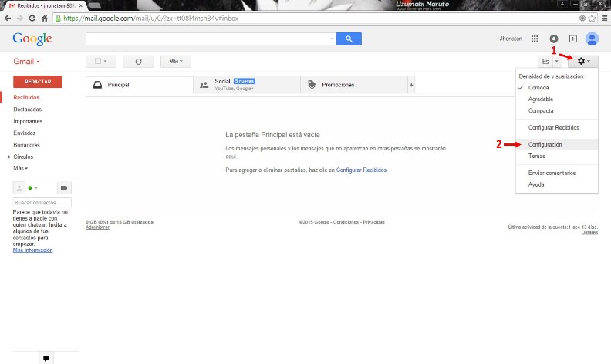This screenshot has height=364, width=611.
Task: Open the Google apps grid icon
Action: [535, 39]
